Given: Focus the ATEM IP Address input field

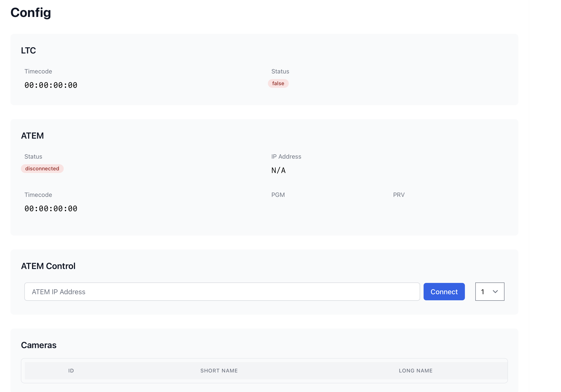Looking at the screenshot, I should [222, 292].
